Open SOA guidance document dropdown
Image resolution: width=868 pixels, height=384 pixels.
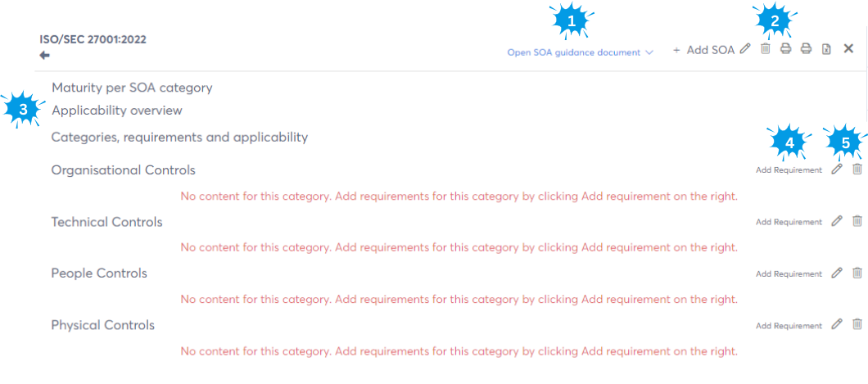pyautogui.click(x=580, y=52)
